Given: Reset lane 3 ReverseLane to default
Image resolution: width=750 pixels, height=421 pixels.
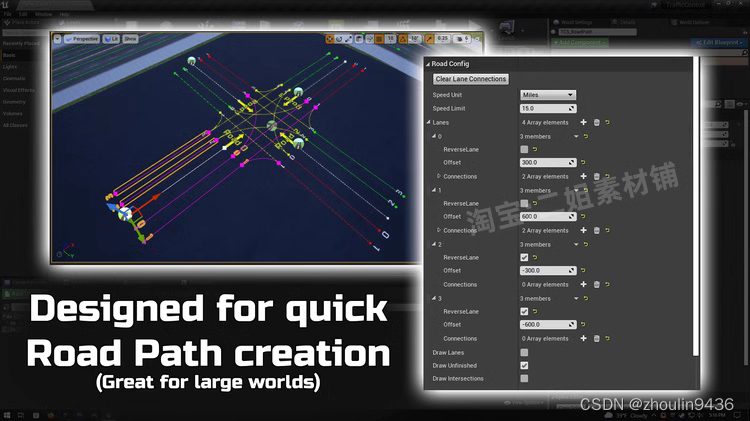Looking at the screenshot, I should (535, 311).
